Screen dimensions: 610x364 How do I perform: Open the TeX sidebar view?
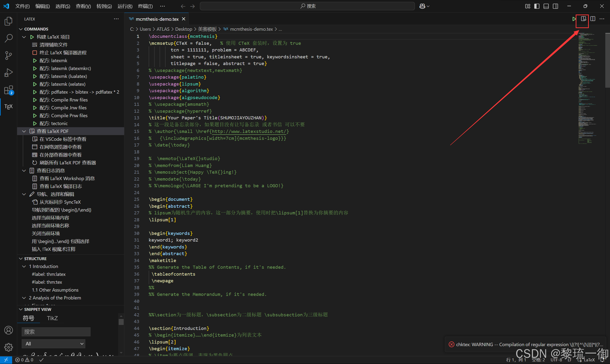[8, 107]
